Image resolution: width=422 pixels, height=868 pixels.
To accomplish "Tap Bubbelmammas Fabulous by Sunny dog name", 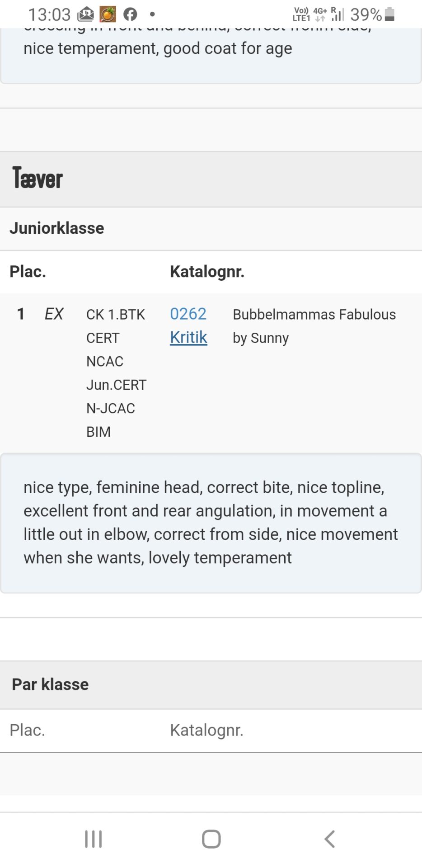I will (x=314, y=326).
